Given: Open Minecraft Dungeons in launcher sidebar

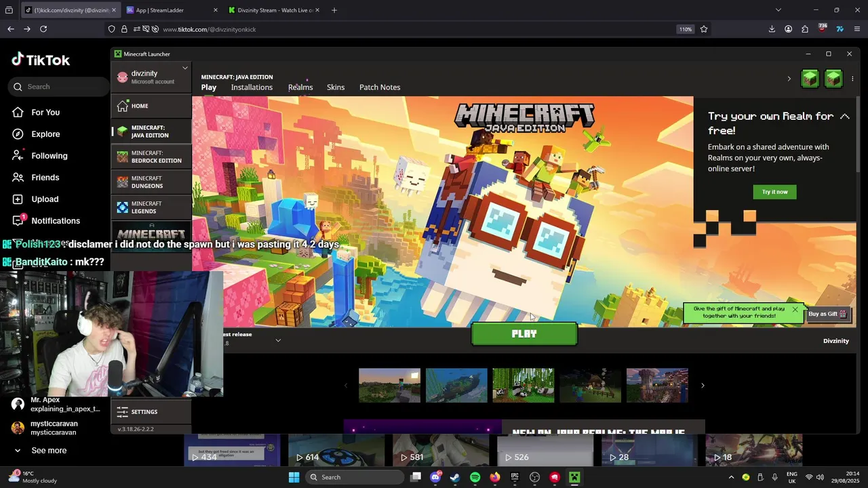Looking at the screenshot, I should pyautogui.click(x=151, y=182).
